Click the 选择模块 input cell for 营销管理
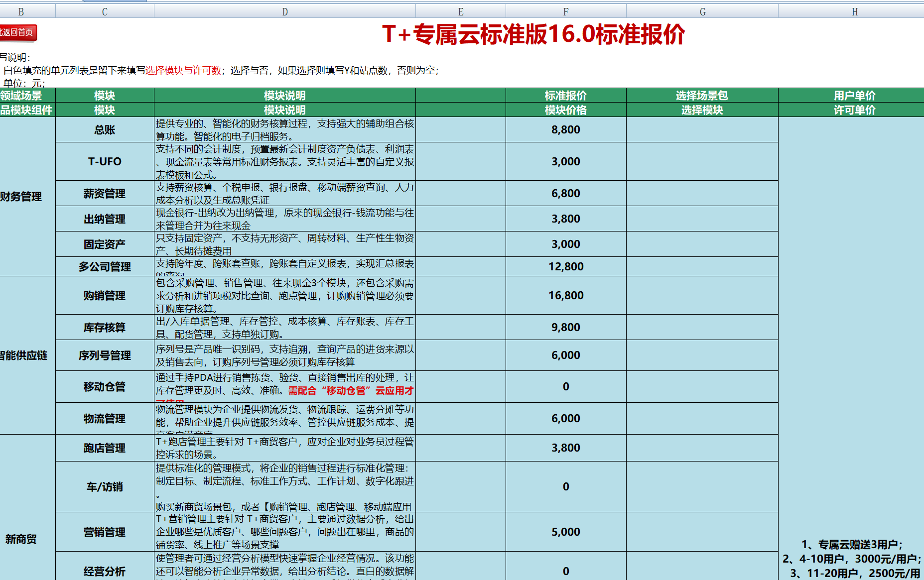 (x=702, y=532)
